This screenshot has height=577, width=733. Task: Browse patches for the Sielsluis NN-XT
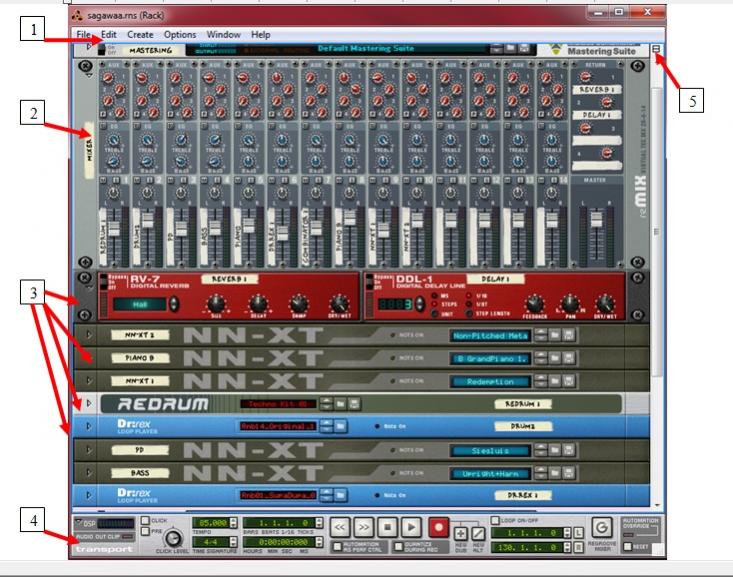(554, 450)
